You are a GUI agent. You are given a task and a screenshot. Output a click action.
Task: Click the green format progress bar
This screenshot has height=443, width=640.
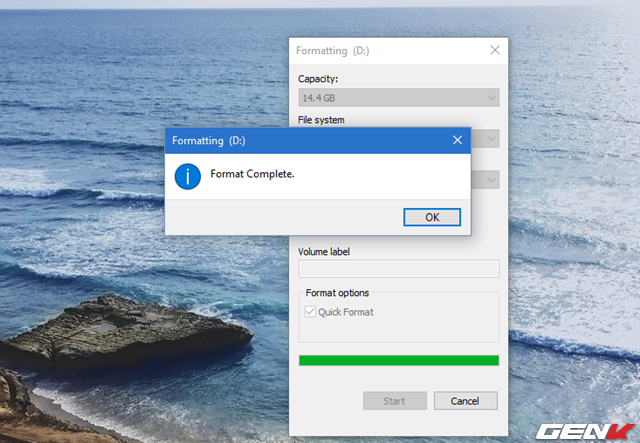pyautogui.click(x=398, y=360)
